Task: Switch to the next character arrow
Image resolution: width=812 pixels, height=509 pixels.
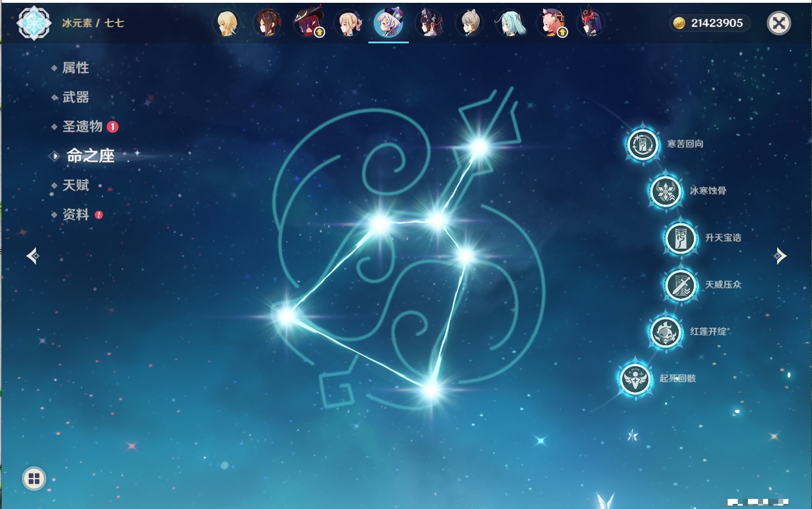Action: point(780,256)
